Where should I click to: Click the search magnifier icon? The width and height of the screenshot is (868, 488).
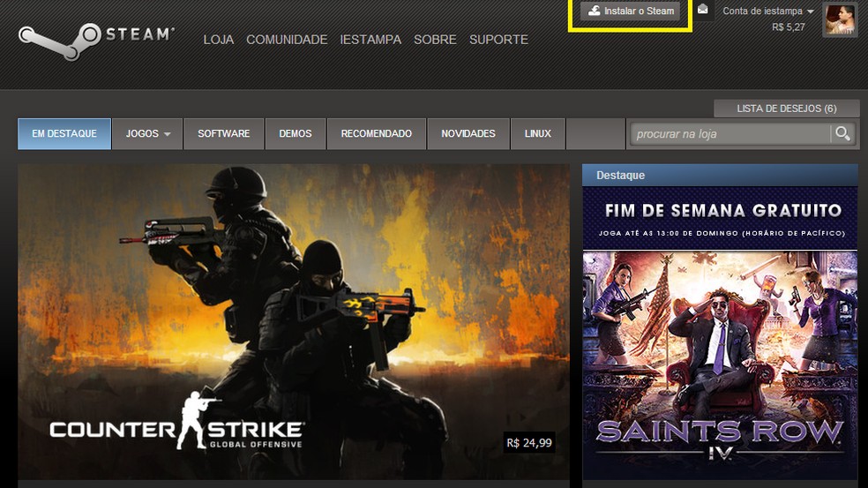pos(843,133)
